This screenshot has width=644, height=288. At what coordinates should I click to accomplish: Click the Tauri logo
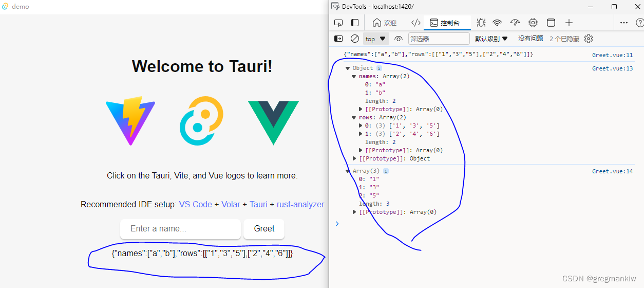(202, 121)
